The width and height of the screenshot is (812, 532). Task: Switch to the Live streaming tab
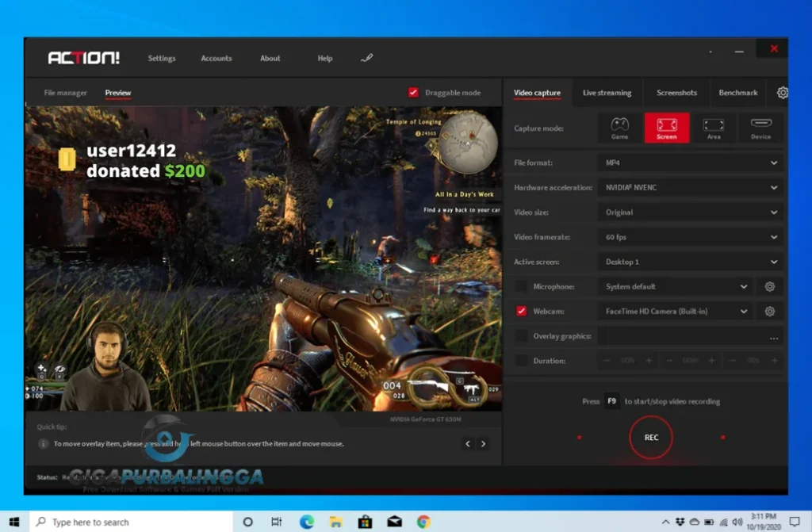coord(607,93)
